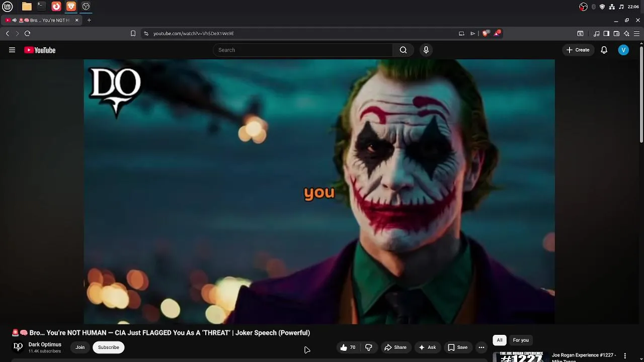Open Firefox from the panel

coord(56,7)
